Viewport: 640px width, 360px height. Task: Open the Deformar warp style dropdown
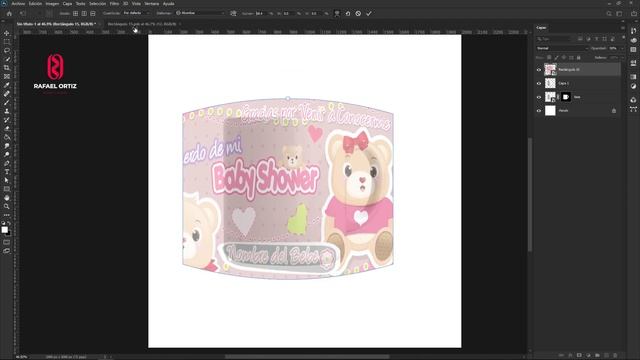200,13
